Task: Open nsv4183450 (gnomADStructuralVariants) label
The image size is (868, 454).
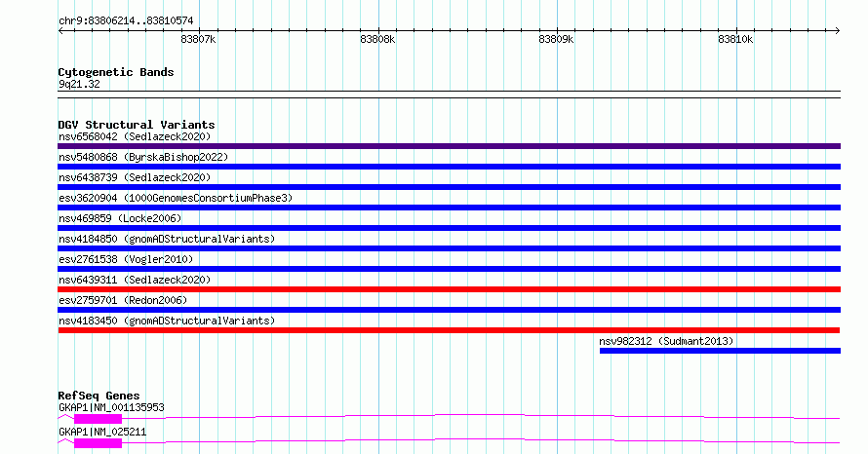Action: [x=167, y=321]
